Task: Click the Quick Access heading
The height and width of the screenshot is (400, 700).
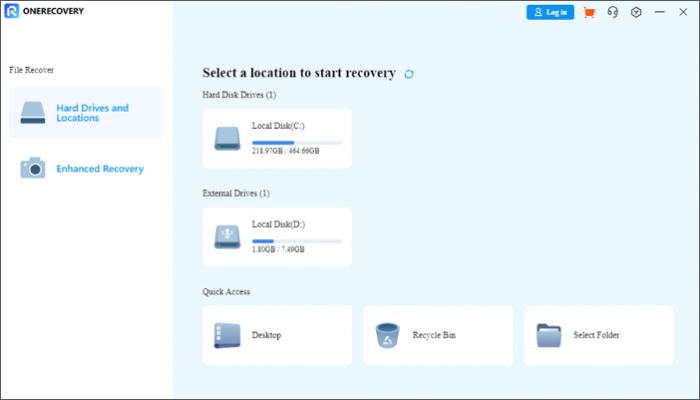Action: [226, 292]
